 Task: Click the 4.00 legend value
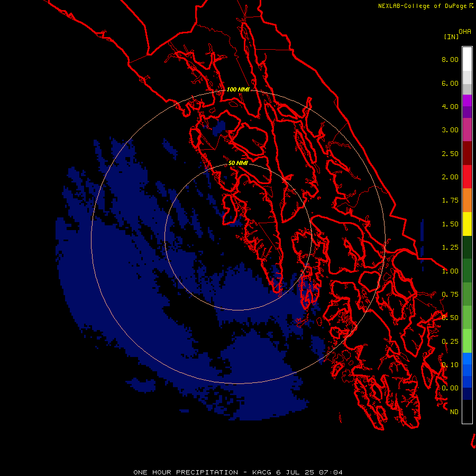click(x=450, y=106)
